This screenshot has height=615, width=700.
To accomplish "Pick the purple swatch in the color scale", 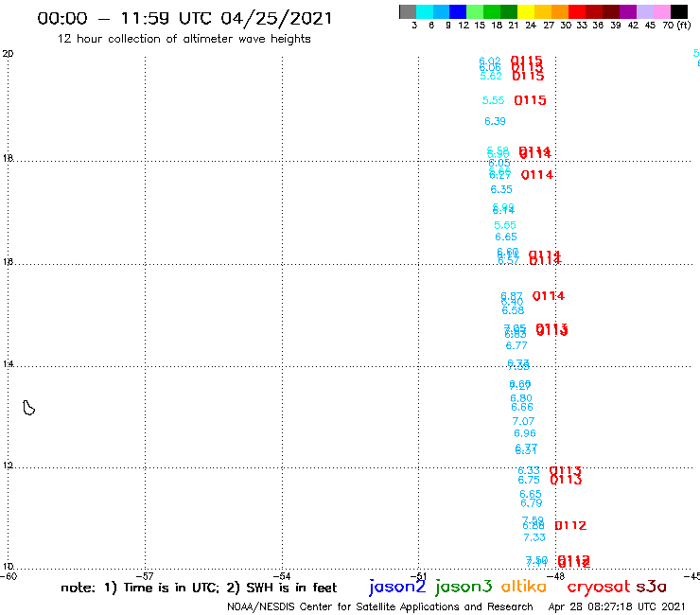I will tap(628, 11).
